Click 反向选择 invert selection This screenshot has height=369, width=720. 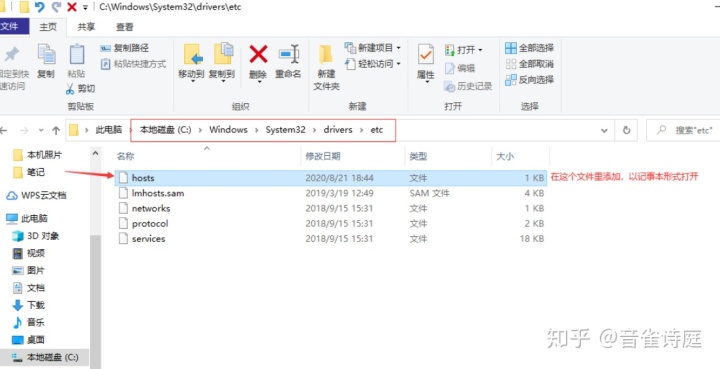529,80
